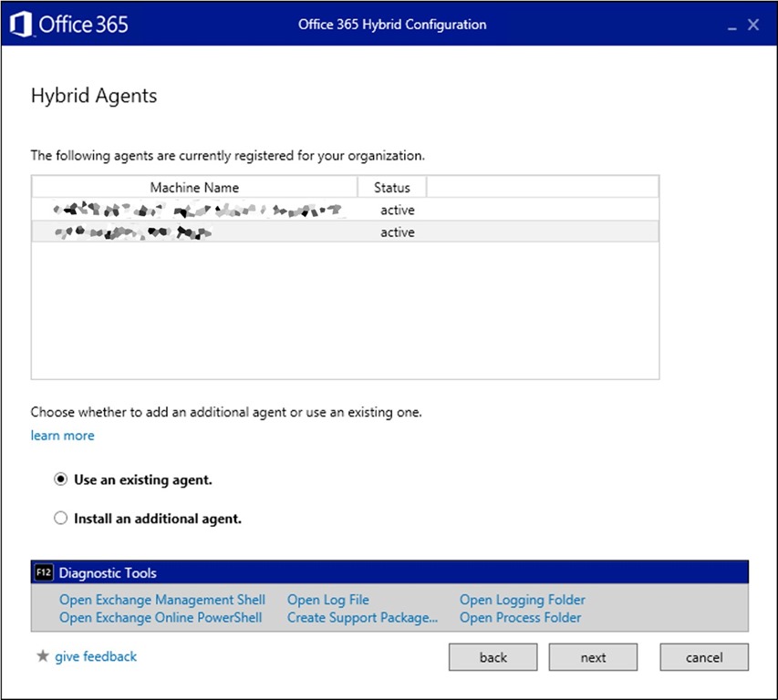Image resolution: width=778 pixels, height=700 pixels.
Task: Sort by Machine Name column header
Action: click(194, 188)
